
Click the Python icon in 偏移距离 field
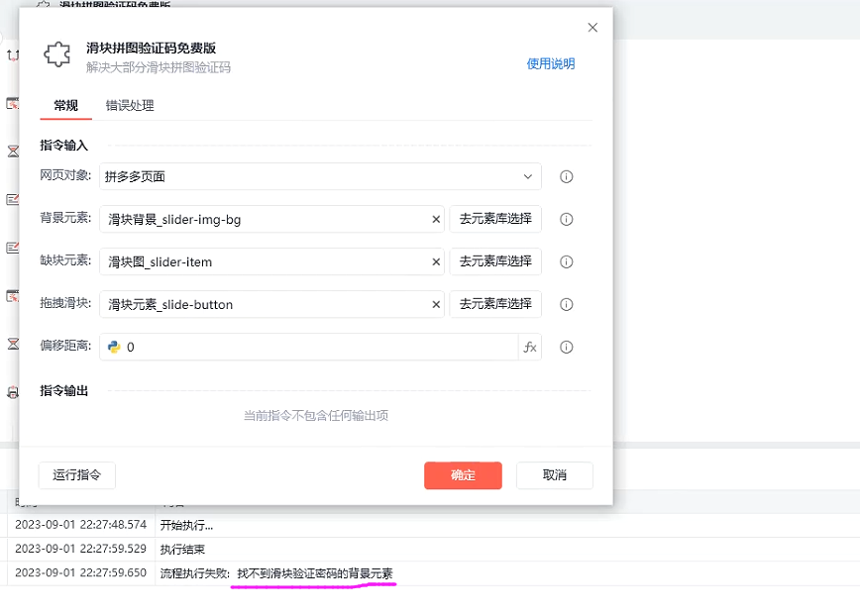tap(114, 347)
